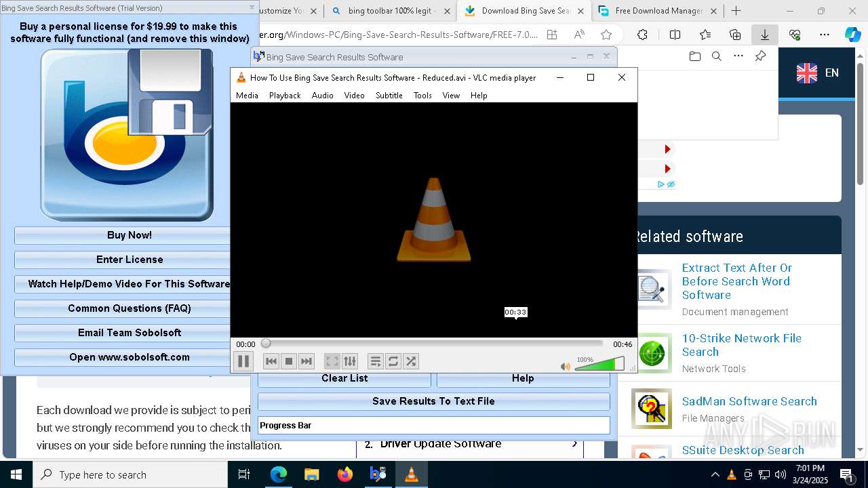Screen dimensions: 868x488
Task: Click the VLC seek bar timeline
Action: 433,344
